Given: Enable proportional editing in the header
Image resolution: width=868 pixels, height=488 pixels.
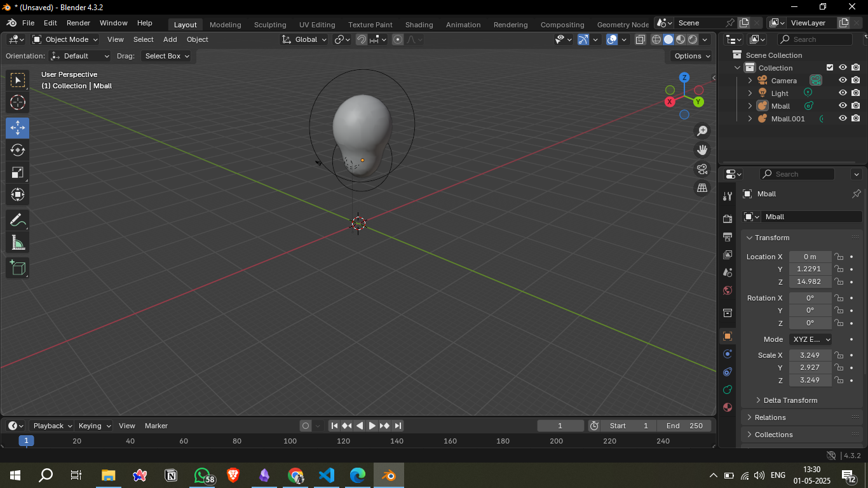Looking at the screenshot, I should (398, 39).
